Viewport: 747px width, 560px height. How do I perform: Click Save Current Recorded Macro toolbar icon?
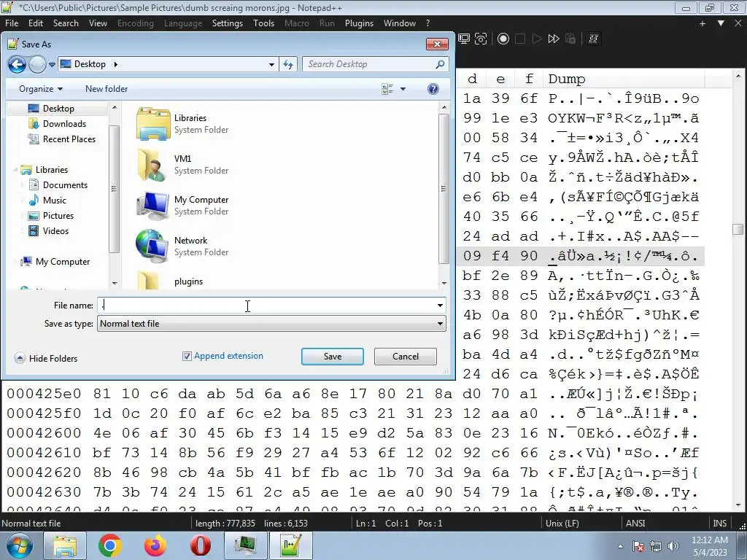pos(570,39)
